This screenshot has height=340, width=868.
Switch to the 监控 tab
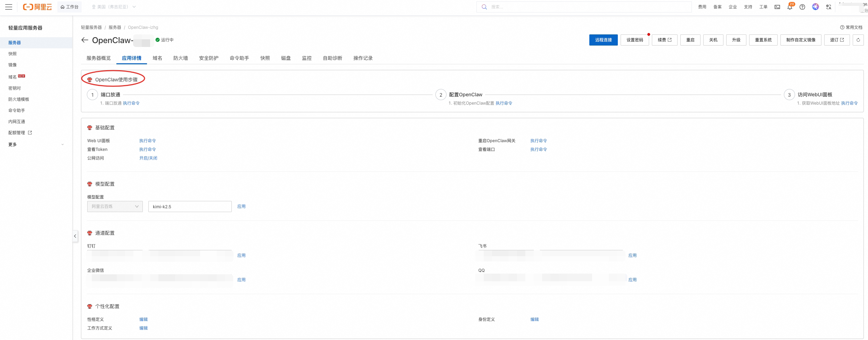click(x=307, y=58)
